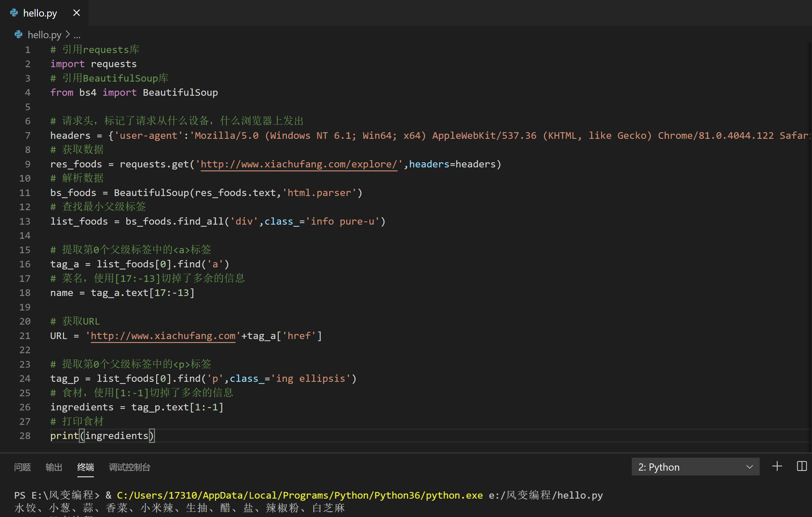This screenshot has height=517, width=812.
Task: Click the 'URL' variable on line 21
Action: pyautogui.click(x=59, y=336)
